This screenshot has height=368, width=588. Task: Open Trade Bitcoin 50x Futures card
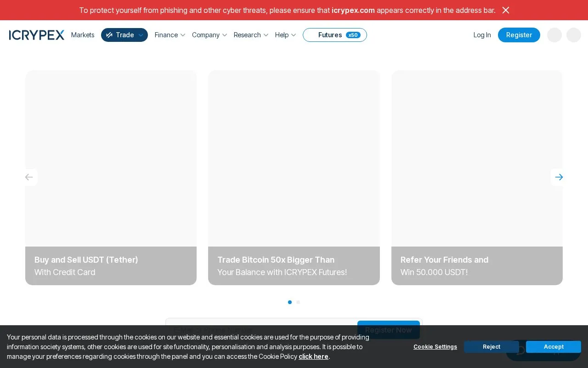click(x=294, y=178)
